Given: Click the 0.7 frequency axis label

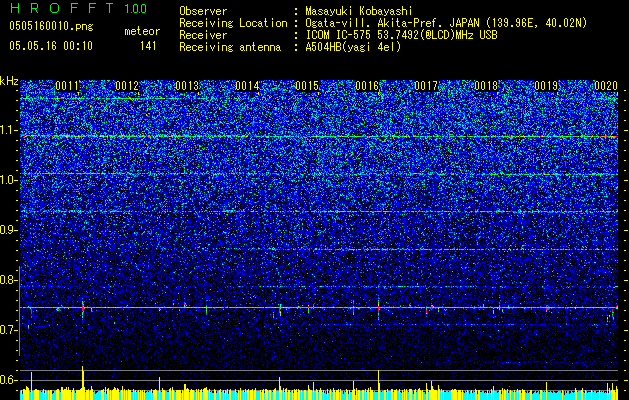Looking at the screenshot, I should click(x=8, y=330).
